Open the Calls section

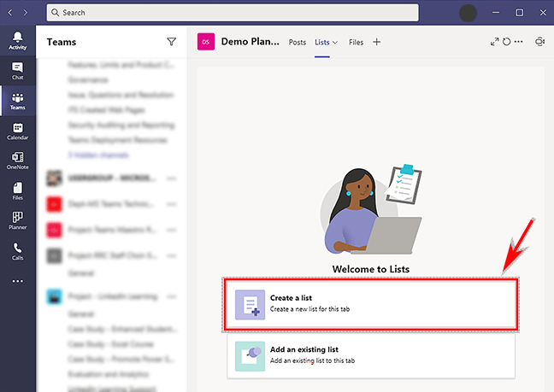pyautogui.click(x=17, y=250)
